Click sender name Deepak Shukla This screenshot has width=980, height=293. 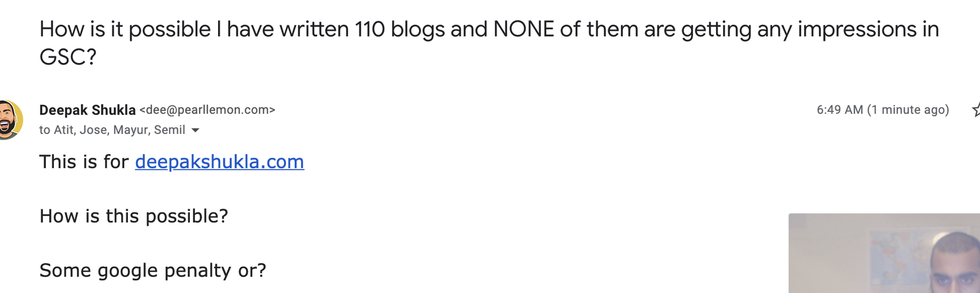88,110
